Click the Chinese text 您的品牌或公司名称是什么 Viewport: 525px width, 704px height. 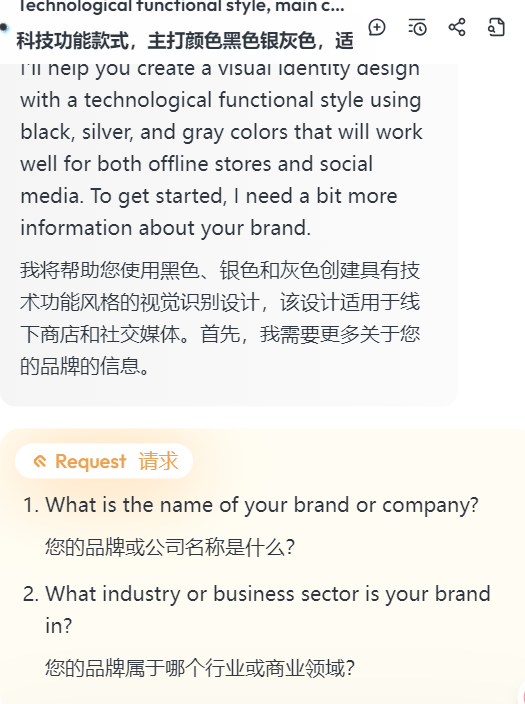pyautogui.click(x=170, y=547)
